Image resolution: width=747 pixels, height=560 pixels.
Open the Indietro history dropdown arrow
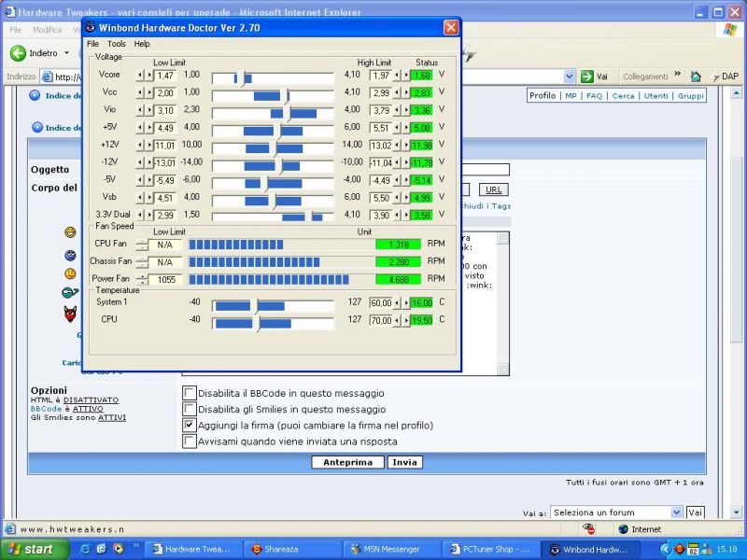pos(66,53)
